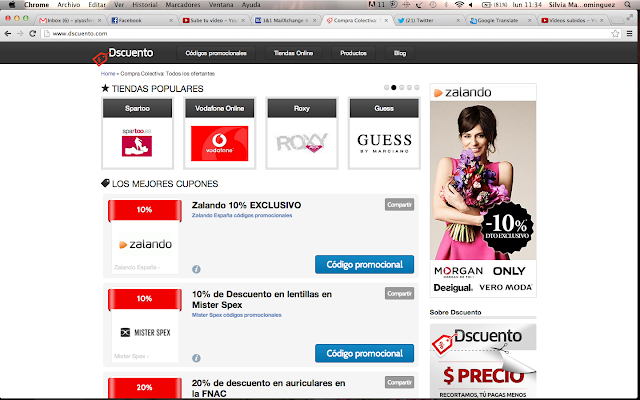Open Chrome hamburger menu icon
The width and height of the screenshot is (640, 400).
630,34
